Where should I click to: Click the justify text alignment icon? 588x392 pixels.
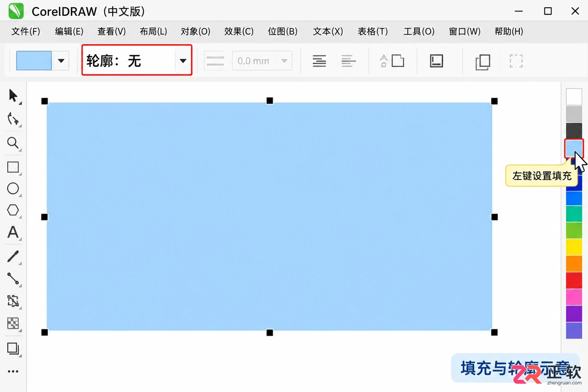click(x=319, y=61)
